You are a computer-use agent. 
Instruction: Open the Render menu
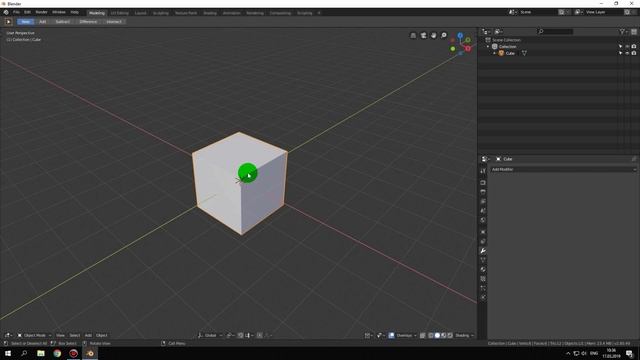41,13
